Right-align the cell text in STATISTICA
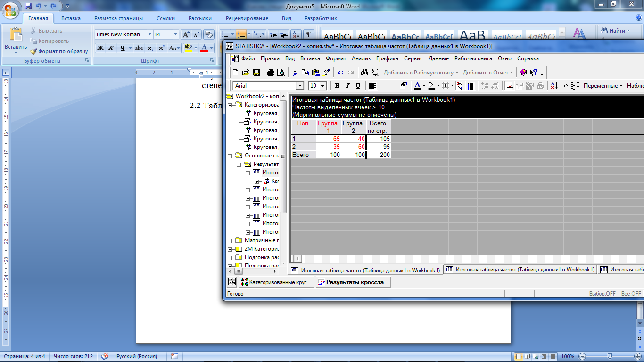 pyautogui.click(x=393, y=86)
